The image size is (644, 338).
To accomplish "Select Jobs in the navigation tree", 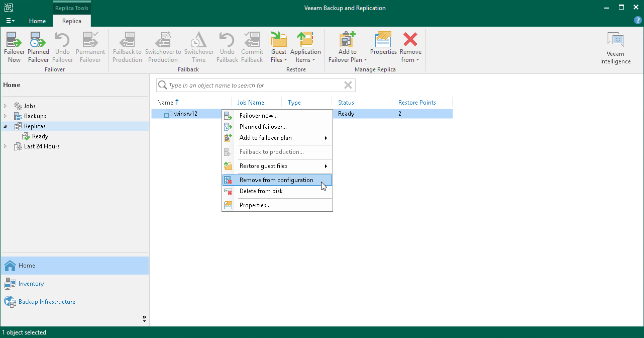I will [30, 106].
